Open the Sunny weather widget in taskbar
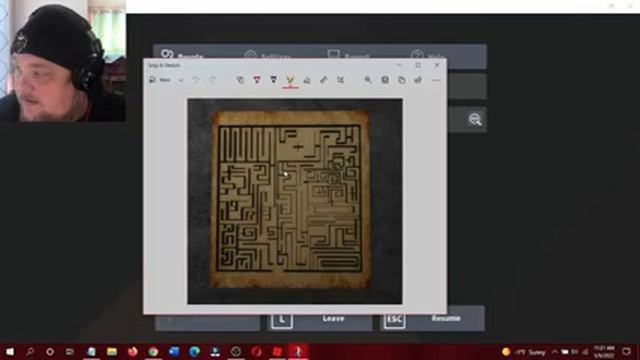 (524, 352)
